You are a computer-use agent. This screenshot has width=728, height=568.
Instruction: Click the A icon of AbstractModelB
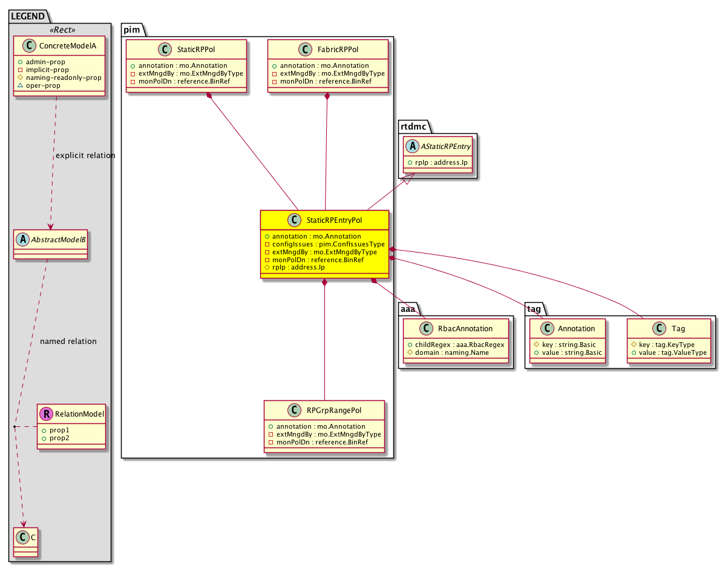(23, 240)
